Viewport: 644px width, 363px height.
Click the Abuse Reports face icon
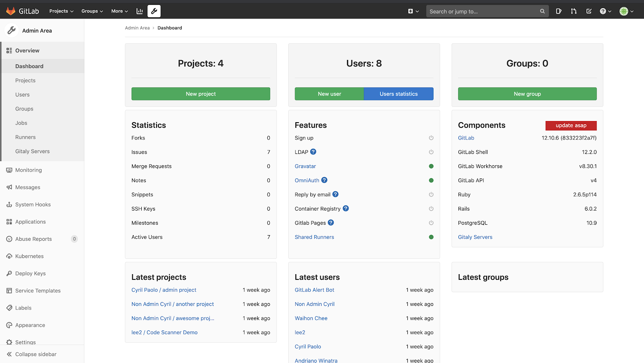pos(9,239)
